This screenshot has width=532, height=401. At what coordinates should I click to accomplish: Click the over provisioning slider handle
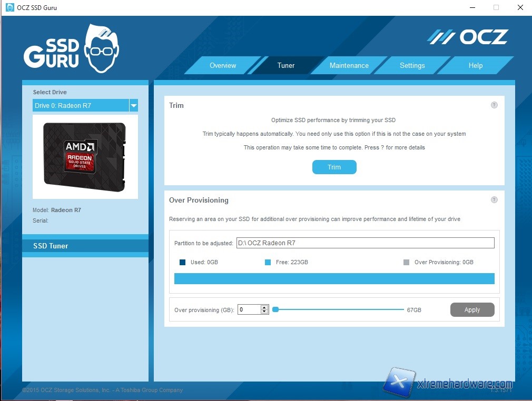[x=275, y=310]
